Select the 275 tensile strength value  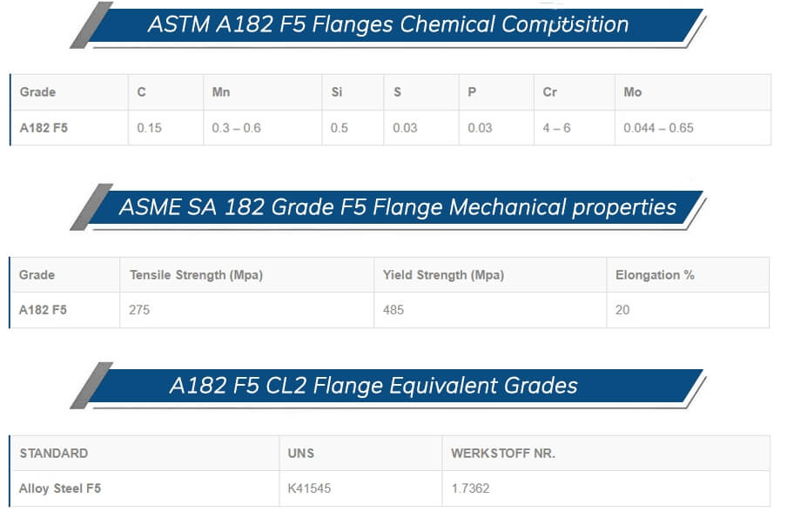coord(139,310)
